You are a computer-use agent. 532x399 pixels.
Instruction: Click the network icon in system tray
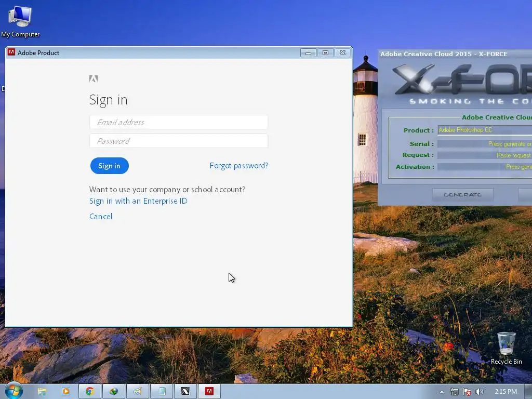[x=454, y=392]
